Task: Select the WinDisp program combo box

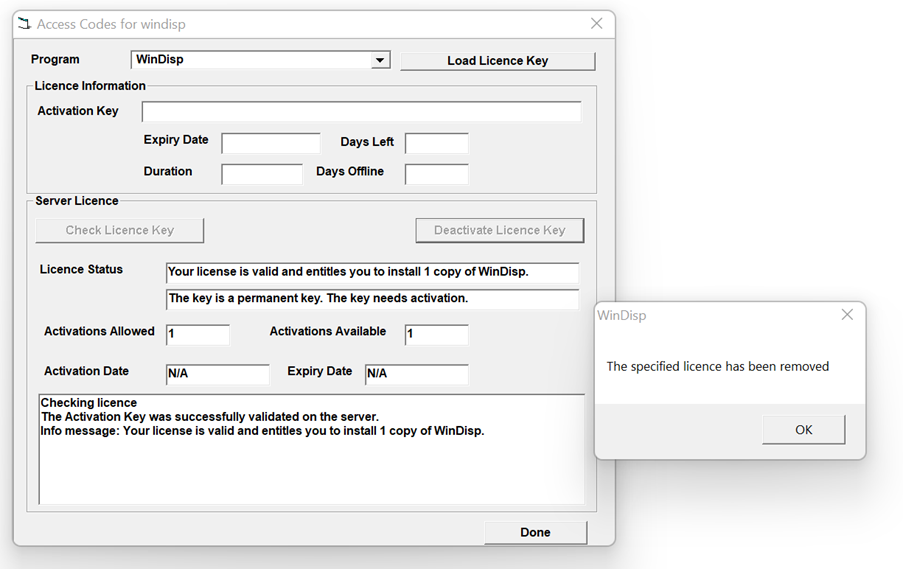Action: coord(252,61)
